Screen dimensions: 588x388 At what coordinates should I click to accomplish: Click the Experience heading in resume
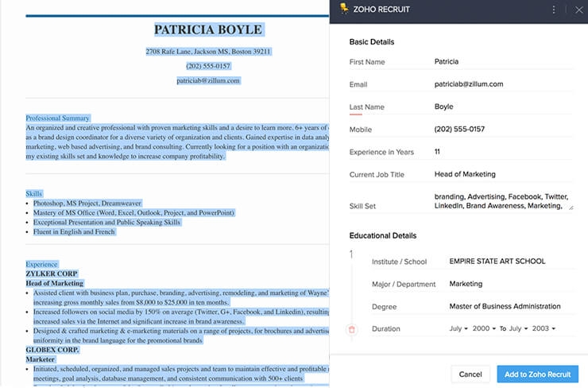pos(41,264)
